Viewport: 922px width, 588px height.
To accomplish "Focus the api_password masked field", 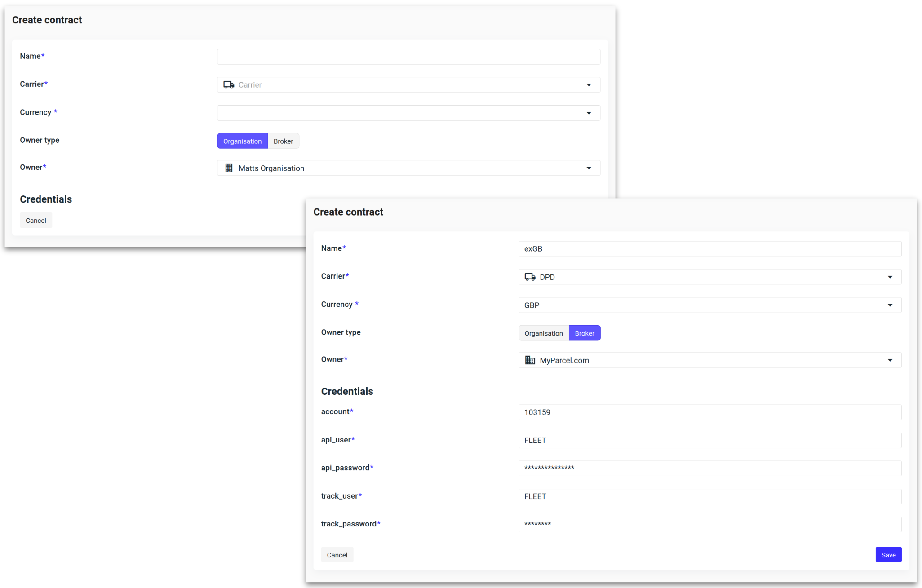I will 710,469.
